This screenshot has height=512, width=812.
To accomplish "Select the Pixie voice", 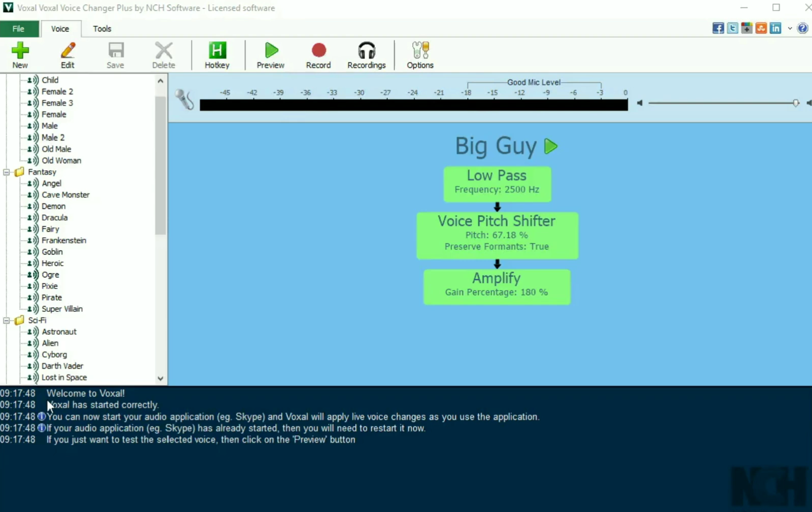I will pyautogui.click(x=50, y=286).
